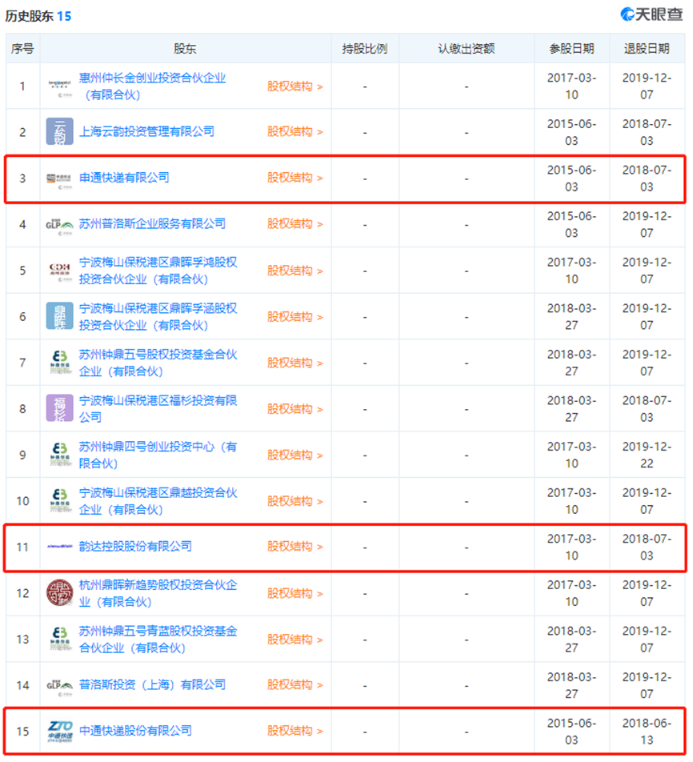The height and width of the screenshot is (762, 693).
Task: Open the 普洛斯投资（上海）有限公司 link
Action: (152, 685)
